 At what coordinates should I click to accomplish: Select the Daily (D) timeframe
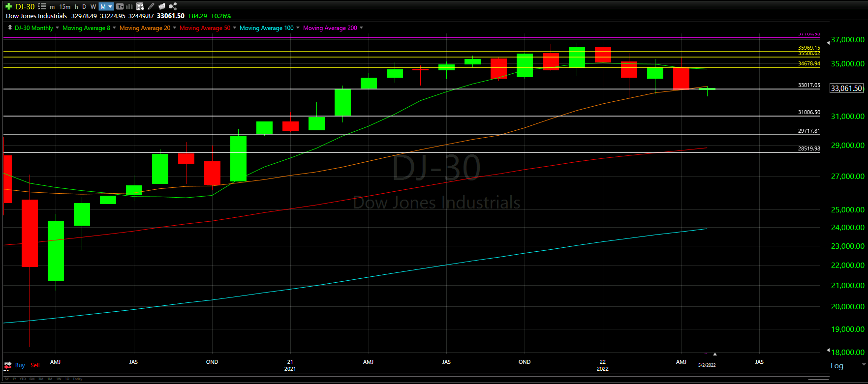(84, 7)
